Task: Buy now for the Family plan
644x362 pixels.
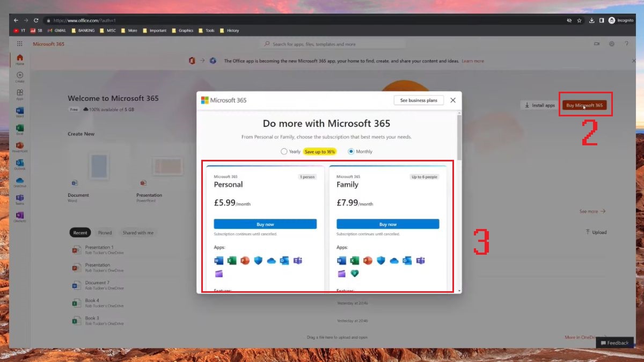Action: pos(388,224)
